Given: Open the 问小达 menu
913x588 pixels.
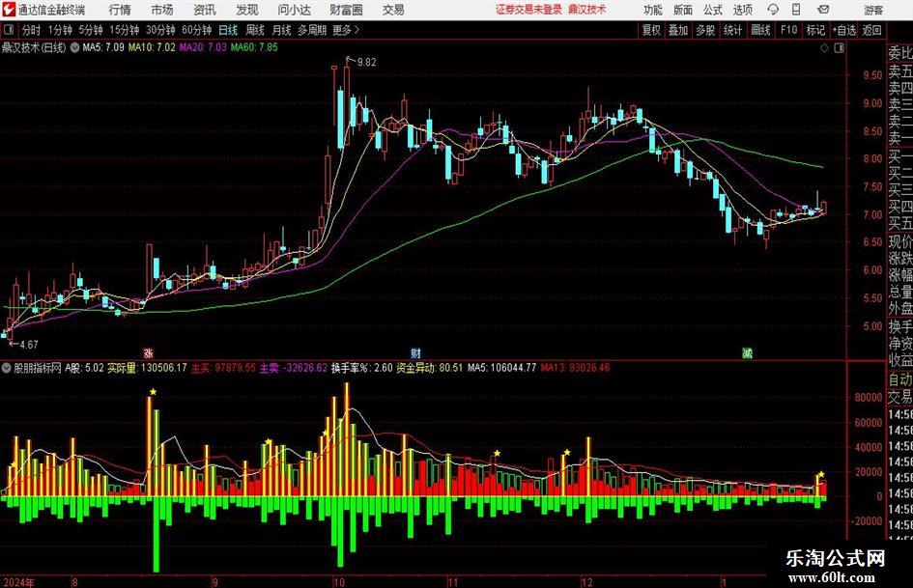Looking at the screenshot, I should [x=294, y=10].
